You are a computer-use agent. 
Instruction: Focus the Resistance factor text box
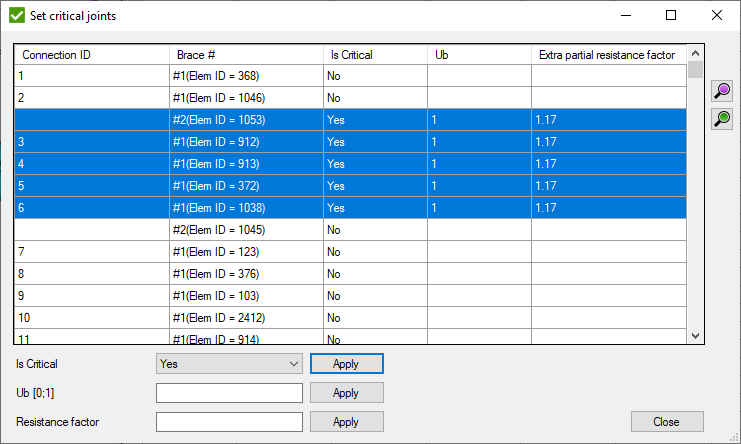tap(229, 422)
